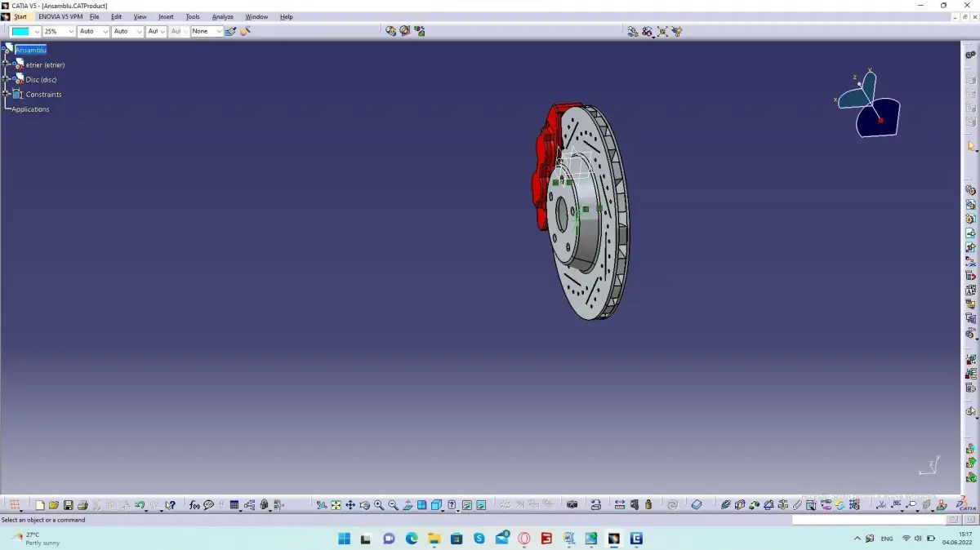Click the weather widget showing 27°C
The width and height of the screenshot is (980, 550).
[x=35, y=539]
